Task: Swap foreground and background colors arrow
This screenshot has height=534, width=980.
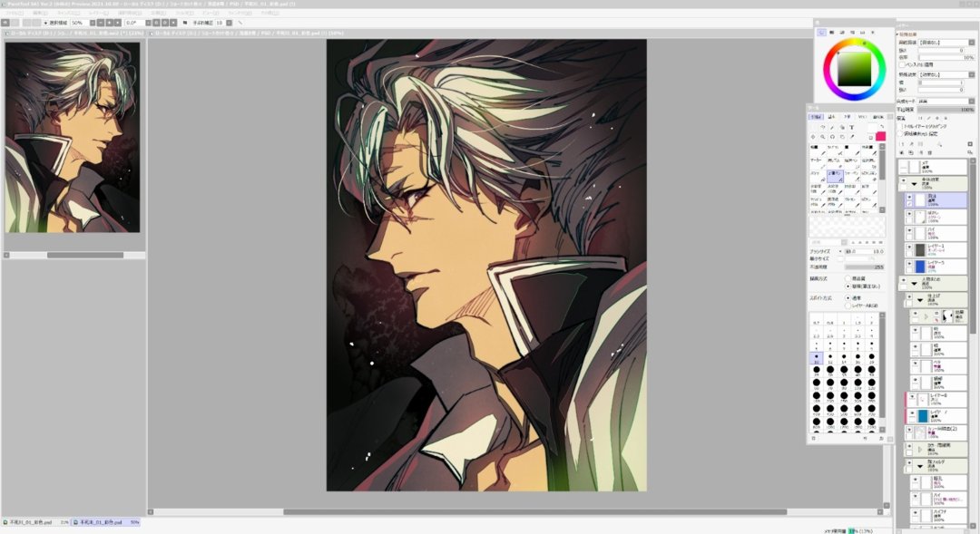Action: pos(882,127)
